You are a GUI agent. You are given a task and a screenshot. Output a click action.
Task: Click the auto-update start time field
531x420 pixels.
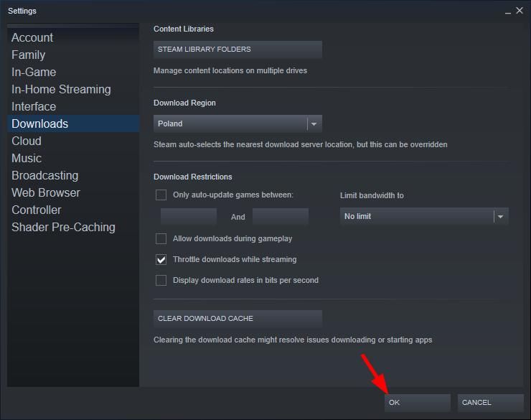click(189, 216)
